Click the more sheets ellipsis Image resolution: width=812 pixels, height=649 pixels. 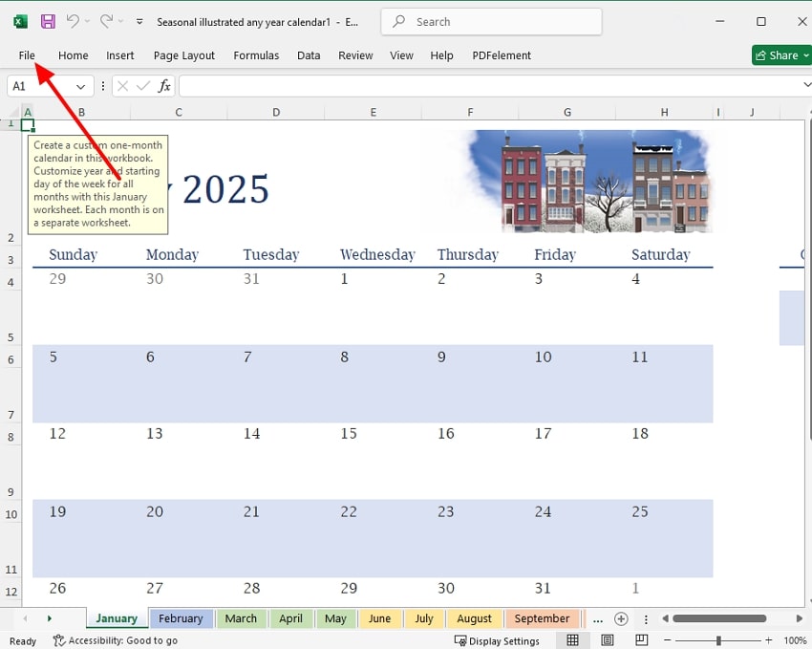click(x=598, y=619)
